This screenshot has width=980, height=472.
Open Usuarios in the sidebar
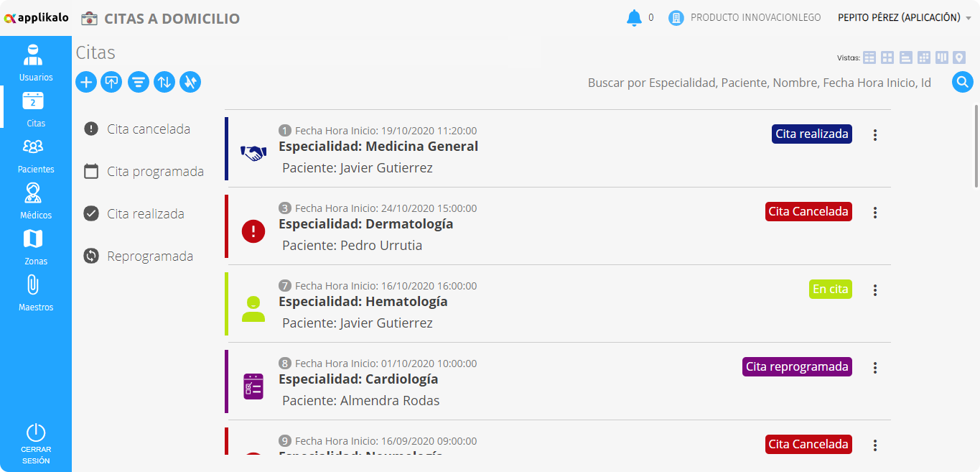[36, 63]
